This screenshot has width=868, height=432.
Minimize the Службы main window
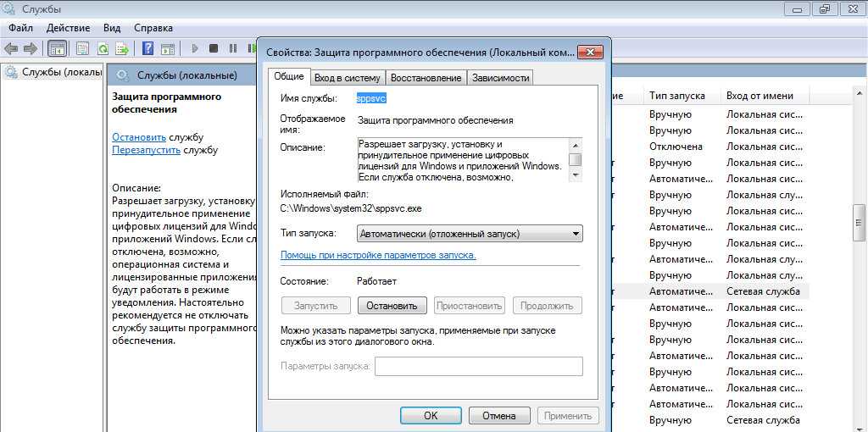tap(798, 8)
